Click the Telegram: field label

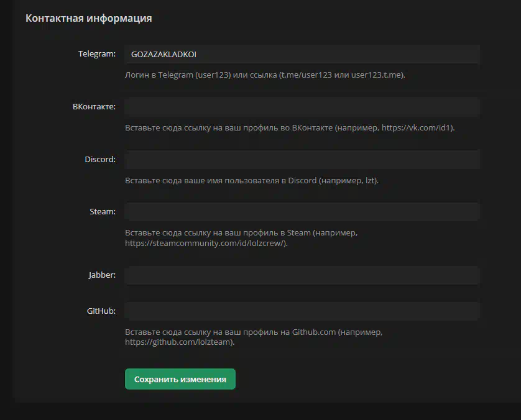point(97,54)
